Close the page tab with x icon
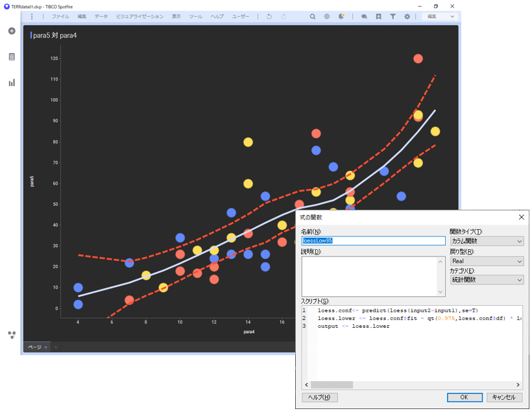The height and width of the screenshot is (411, 532). point(46,347)
